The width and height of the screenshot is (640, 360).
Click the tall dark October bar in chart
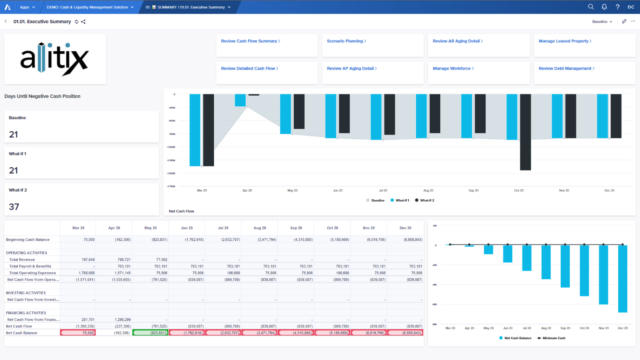525,132
